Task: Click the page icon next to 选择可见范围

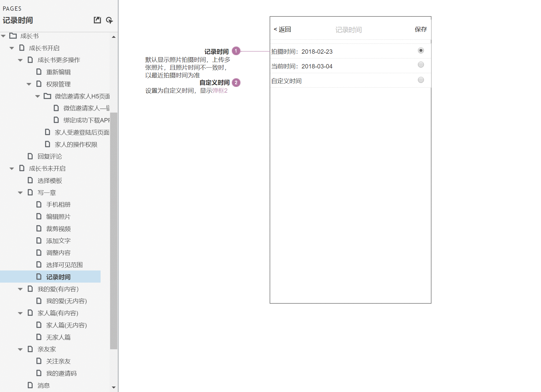Action: tap(39, 264)
